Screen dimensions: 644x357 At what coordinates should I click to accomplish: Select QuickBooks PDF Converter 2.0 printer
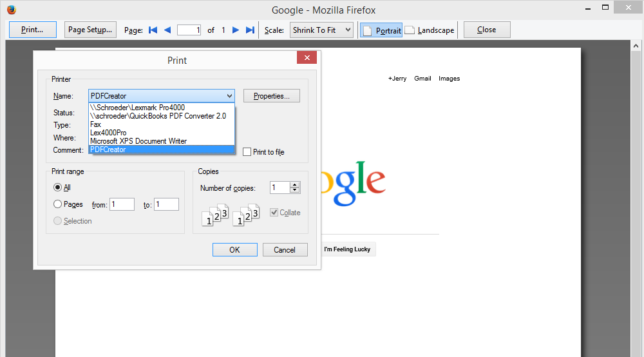point(162,116)
